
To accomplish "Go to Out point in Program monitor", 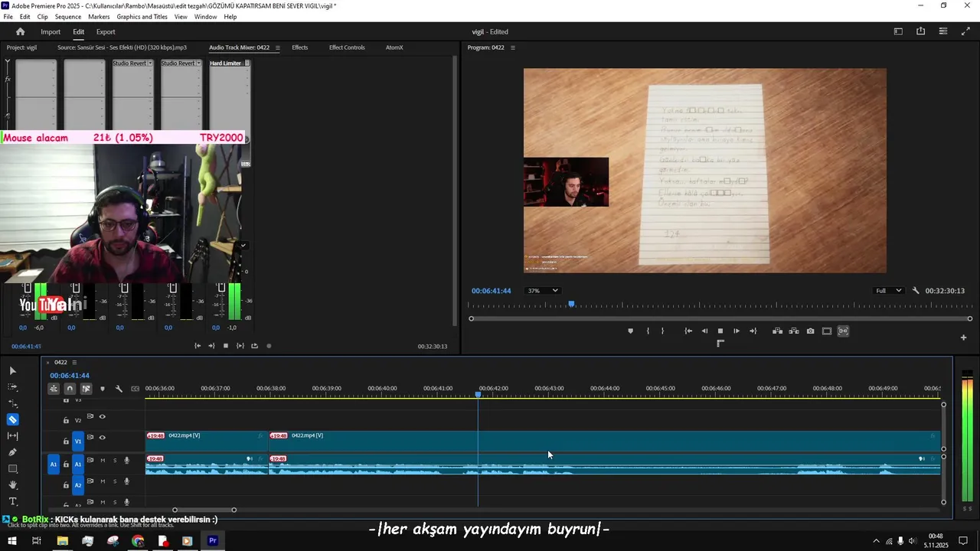I will [753, 331].
